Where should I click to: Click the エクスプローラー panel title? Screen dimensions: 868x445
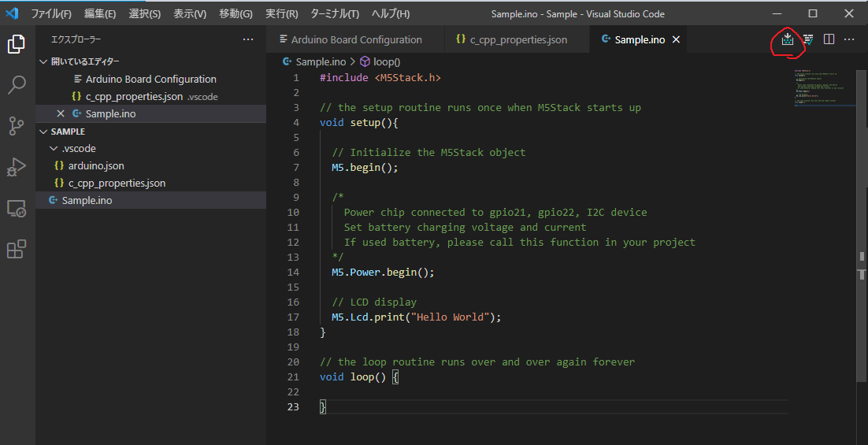click(76, 39)
